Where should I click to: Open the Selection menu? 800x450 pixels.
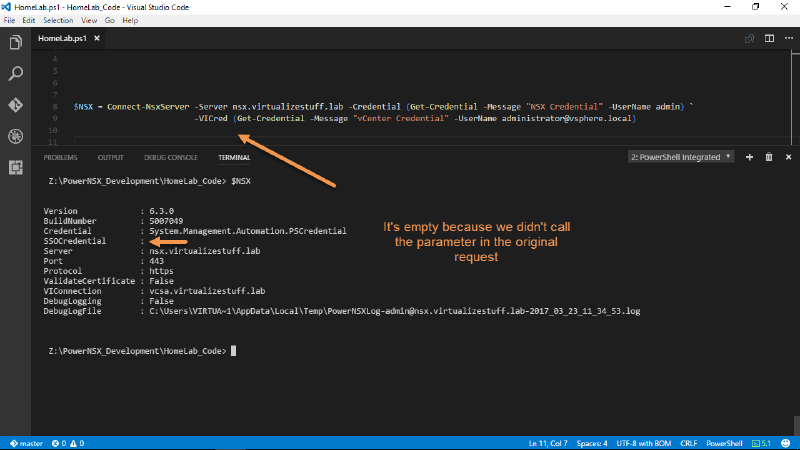pos(57,20)
